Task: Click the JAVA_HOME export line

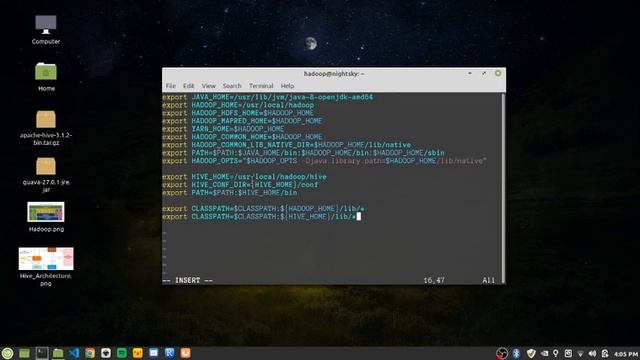Action: coord(267,97)
